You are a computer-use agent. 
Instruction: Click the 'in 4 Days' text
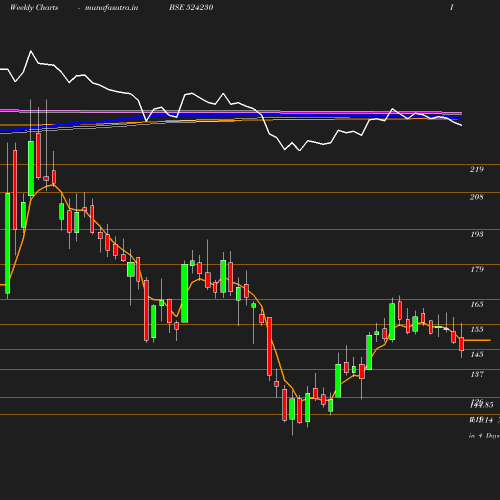pyautogui.click(x=484, y=436)
